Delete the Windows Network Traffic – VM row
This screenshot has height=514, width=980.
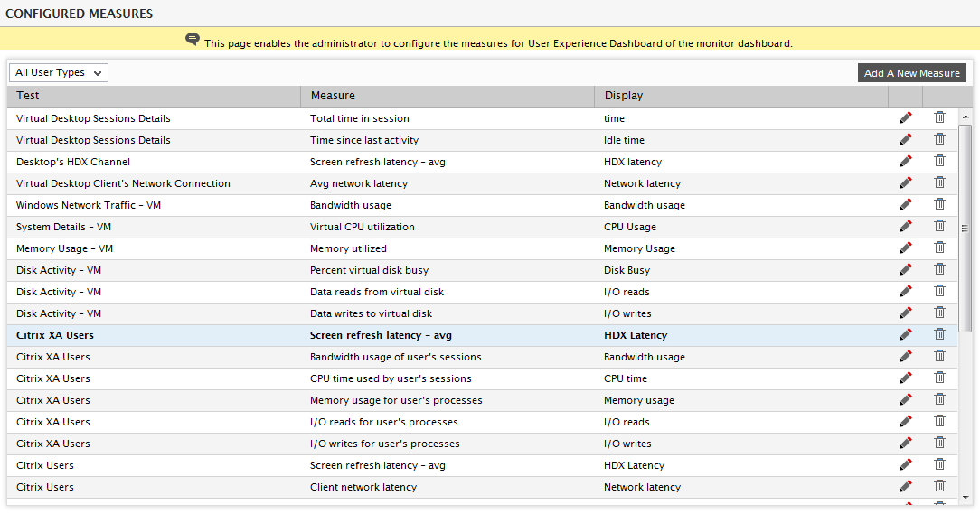939,204
